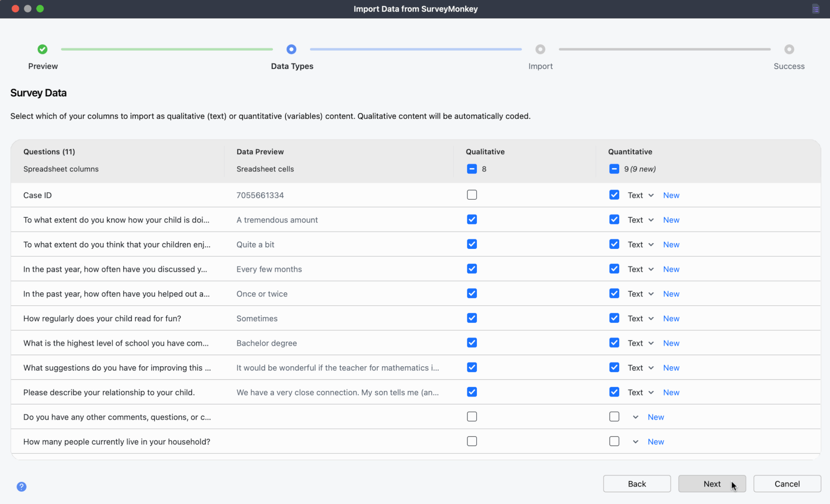Toggle the Qualitative select-all checkbox

pos(472,169)
